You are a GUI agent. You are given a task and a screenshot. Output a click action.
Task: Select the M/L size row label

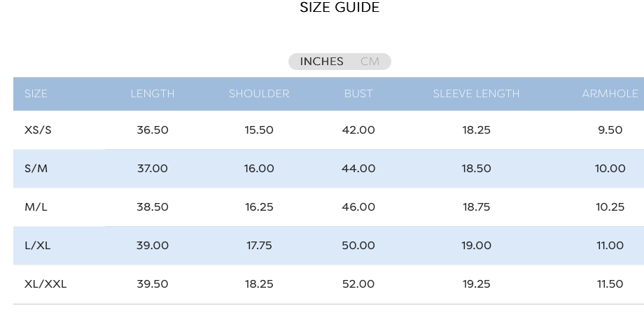36,207
